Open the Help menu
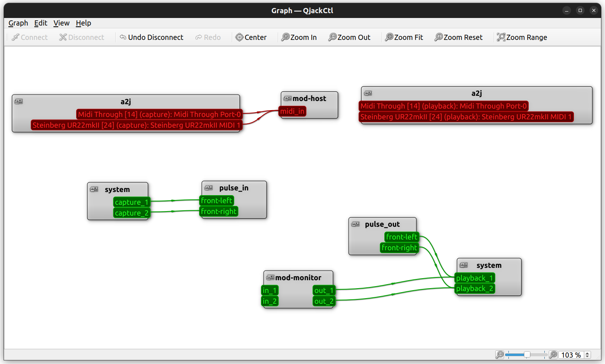The image size is (605, 364). pyautogui.click(x=83, y=23)
